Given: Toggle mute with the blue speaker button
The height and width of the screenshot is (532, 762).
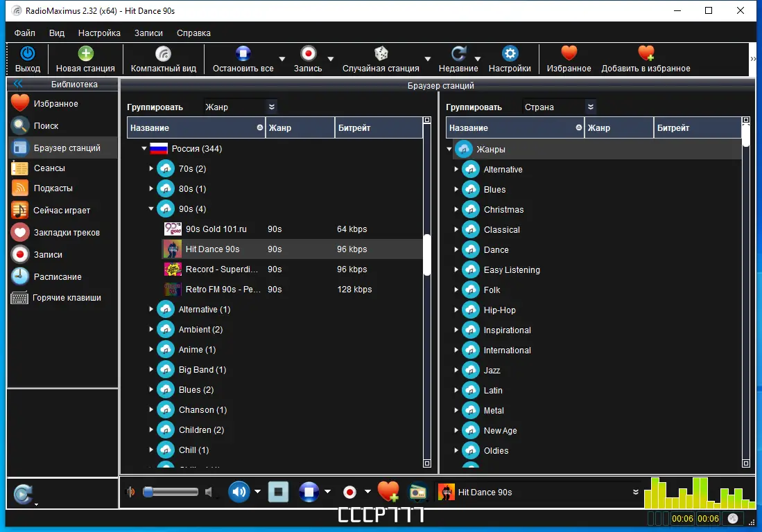Looking at the screenshot, I should point(239,492).
